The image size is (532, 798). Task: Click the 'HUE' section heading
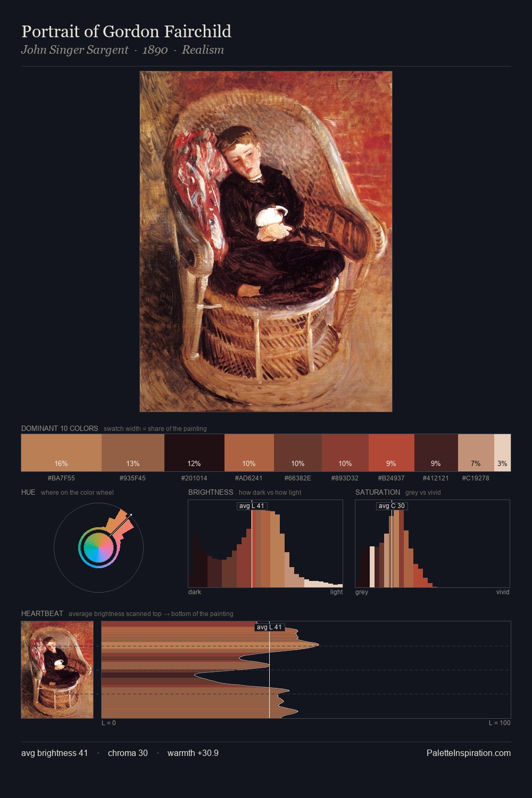click(x=28, y=492)
